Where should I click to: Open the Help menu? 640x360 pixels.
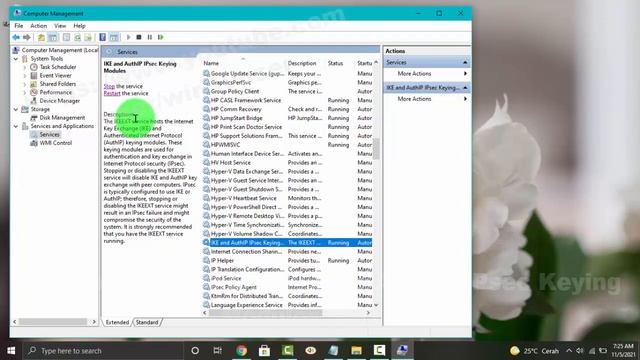pos(79,26)
